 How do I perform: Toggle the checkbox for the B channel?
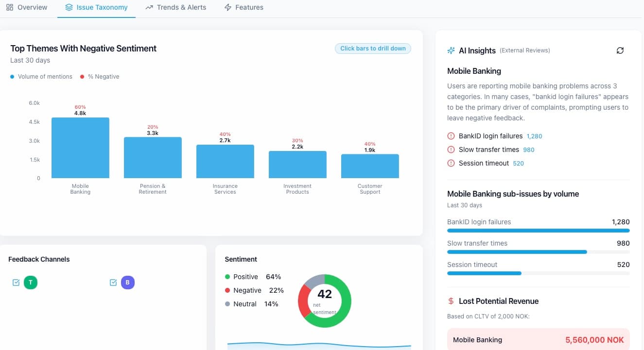click(113, 282)
